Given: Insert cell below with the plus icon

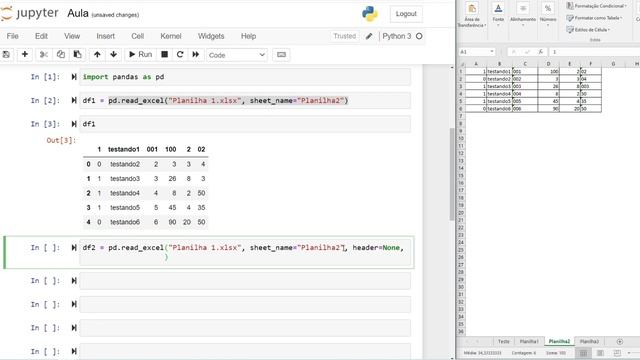Looking at the screenshot, I should click(24, 54).
